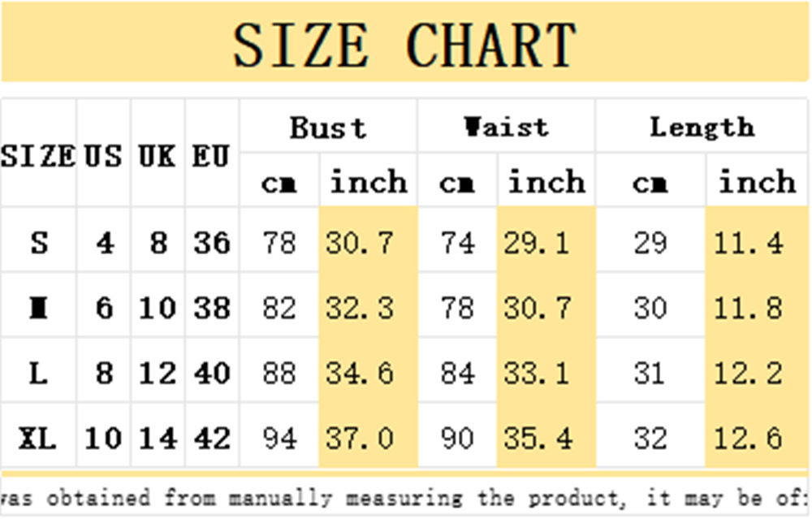Image resolution: width=812 pixels, height=519 pixels.
Task: Click the manual measuring disclaimer text
Action: [404, 498]
